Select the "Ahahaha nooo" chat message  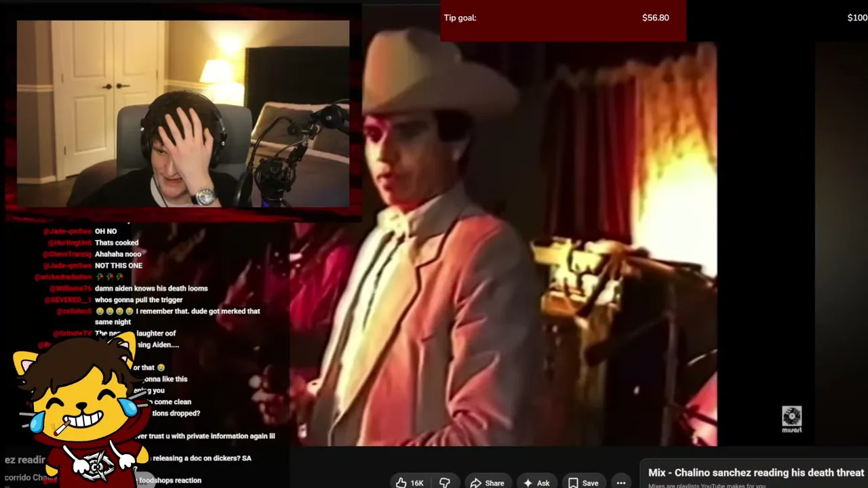point(118,254)
